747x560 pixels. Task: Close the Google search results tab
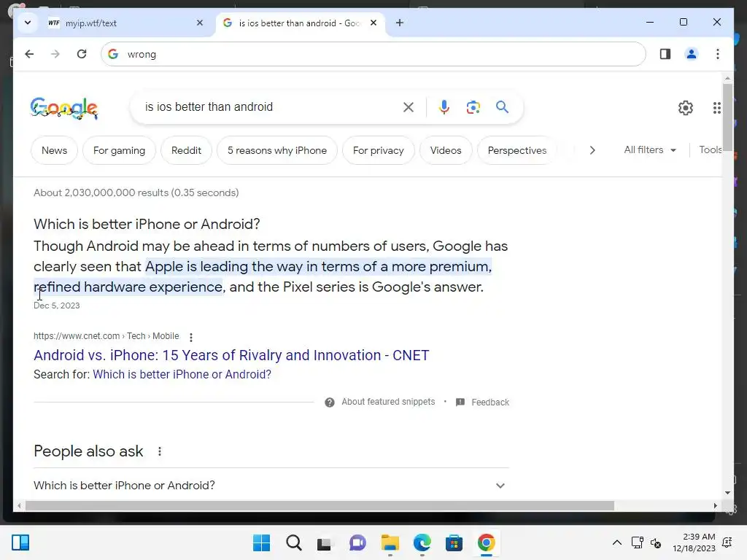[373, 23]
